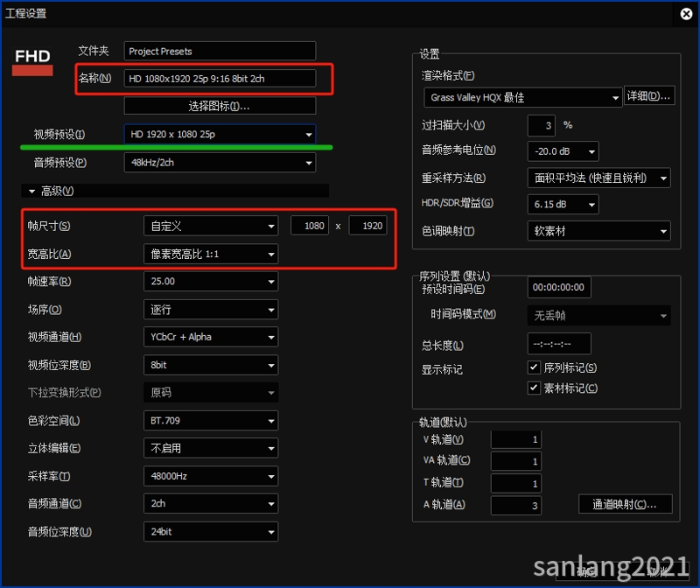Open the 音频通道 2ch dropdown
The height and width of the screenshot is (588, 700).
coord(211,504)
